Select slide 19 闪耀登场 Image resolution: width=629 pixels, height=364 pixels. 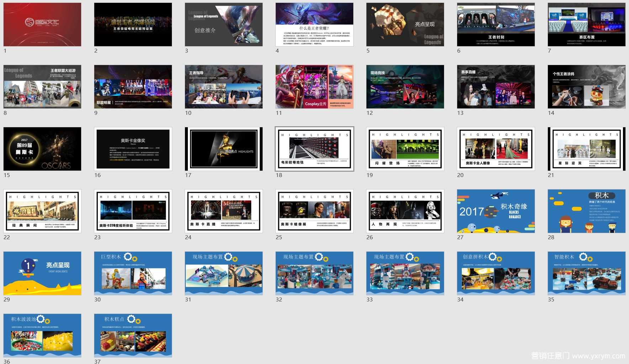405,149
